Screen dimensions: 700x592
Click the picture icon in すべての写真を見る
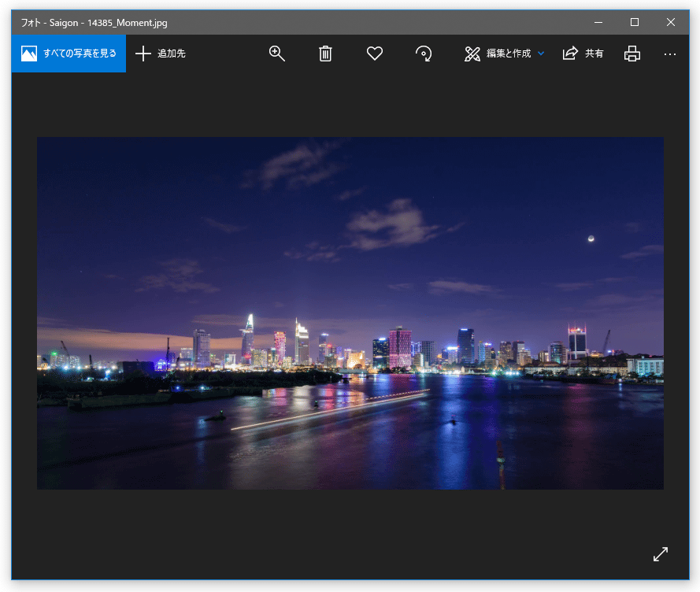coord(29,54)
